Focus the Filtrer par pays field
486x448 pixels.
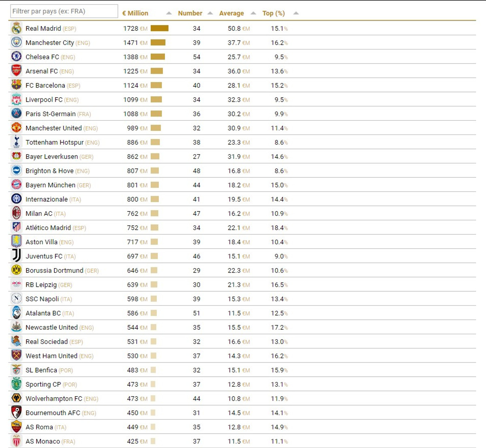coord(64,11)
